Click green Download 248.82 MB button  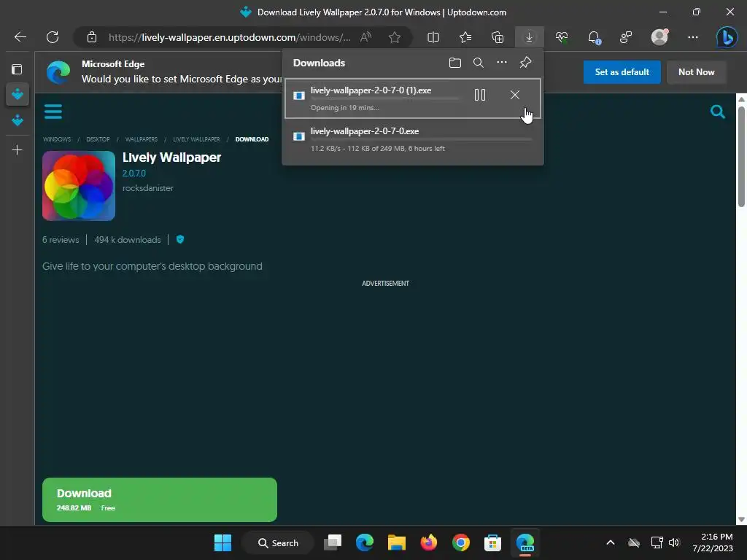click(160, 499)
